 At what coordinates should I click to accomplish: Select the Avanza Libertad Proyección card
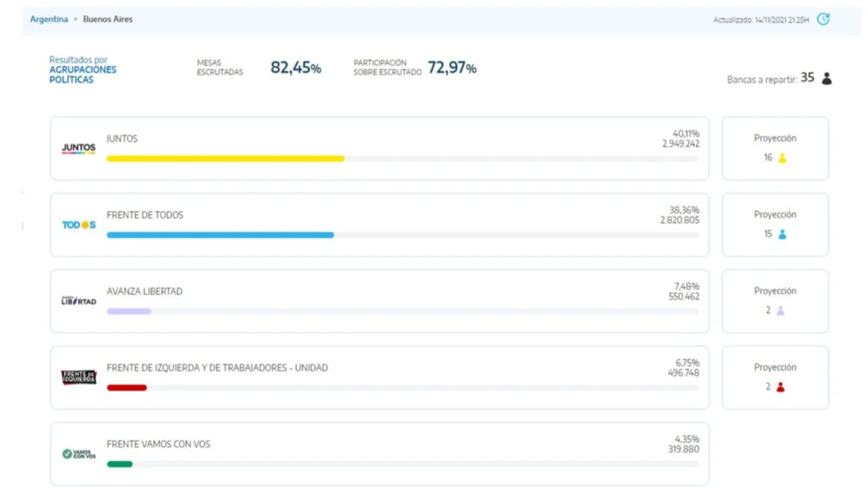pos(775,301)
